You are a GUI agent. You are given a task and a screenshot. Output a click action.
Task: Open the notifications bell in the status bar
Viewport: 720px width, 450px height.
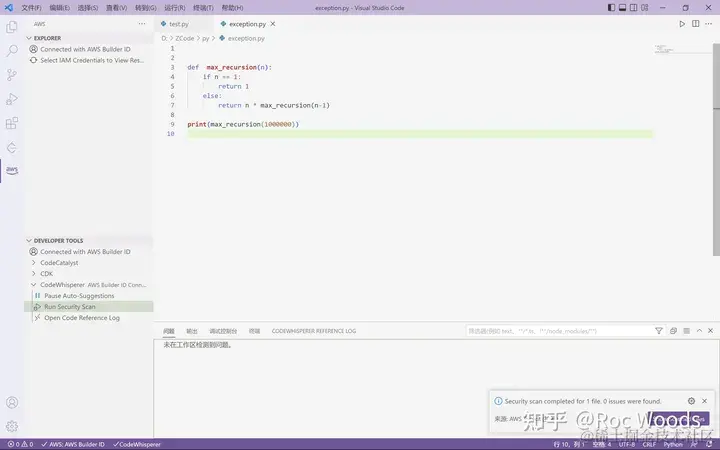[x=709, y=444]
